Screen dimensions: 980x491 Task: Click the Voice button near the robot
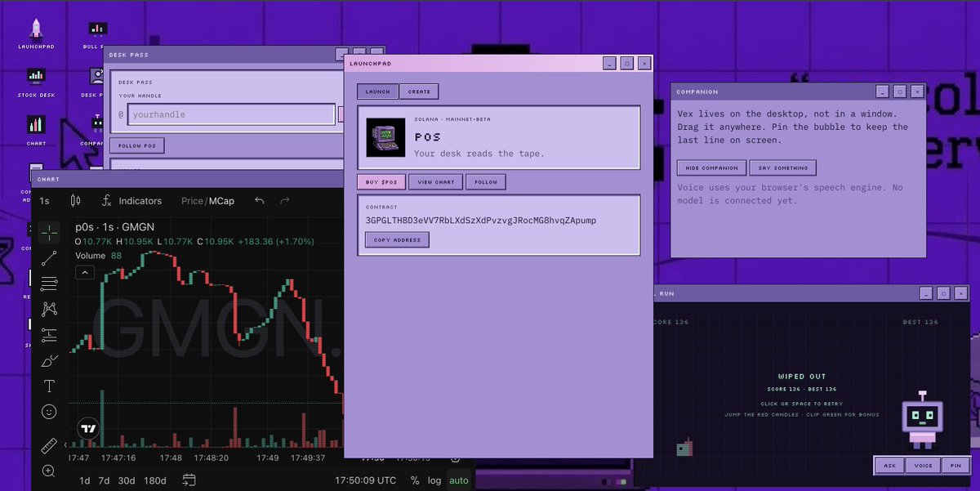click(923, 466)
